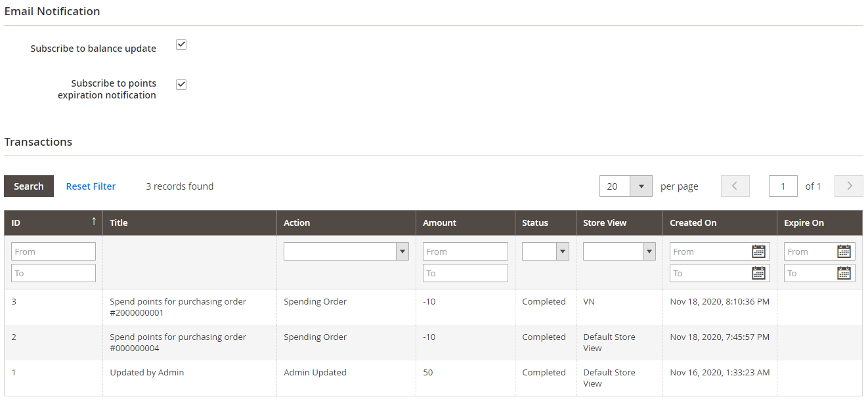Click the Search button
The image size is (868, 401).
point(29,186)
